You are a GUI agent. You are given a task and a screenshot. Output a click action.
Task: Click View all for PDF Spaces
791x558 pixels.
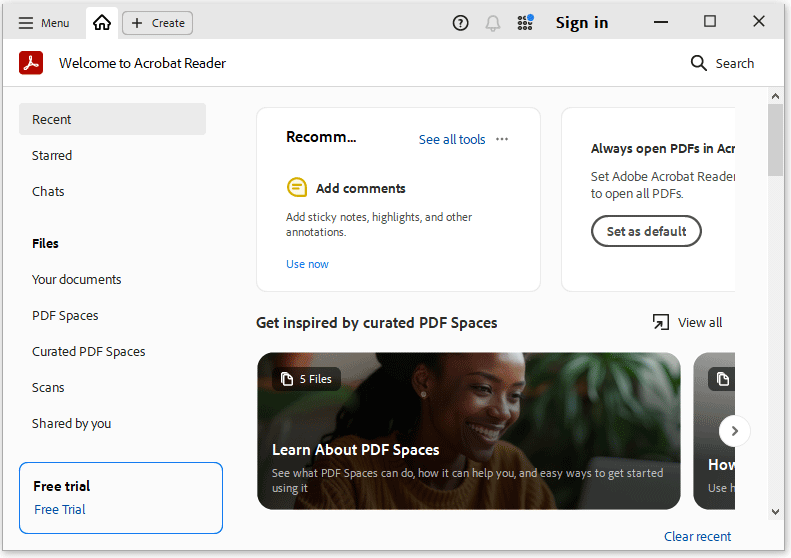(700, 322)
